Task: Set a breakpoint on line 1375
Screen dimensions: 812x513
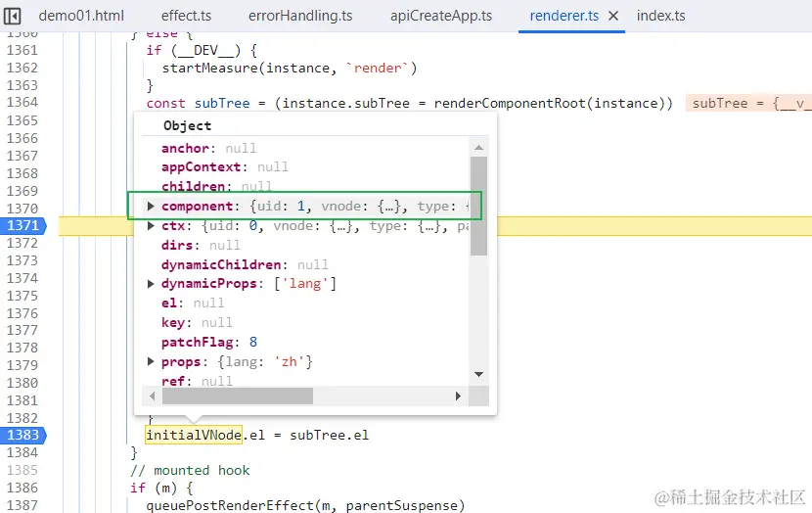Action: click(23, 296)
